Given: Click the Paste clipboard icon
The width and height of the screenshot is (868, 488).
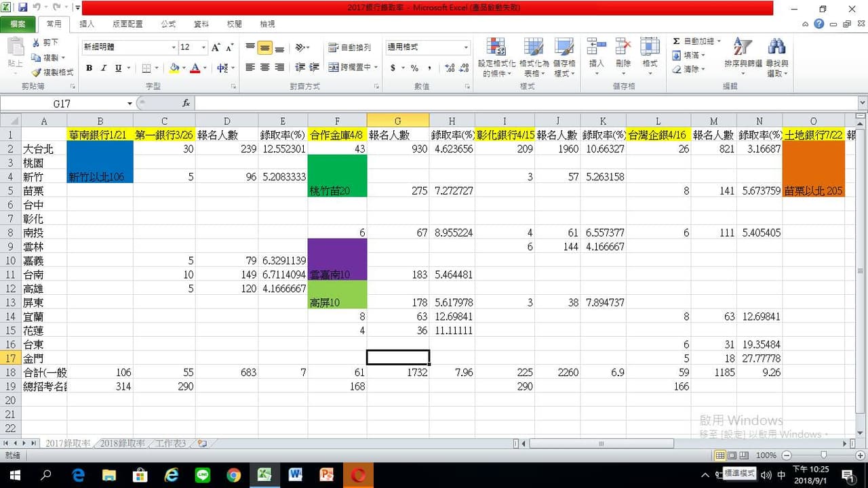Looking at the screenshot, I should point(15,47).
